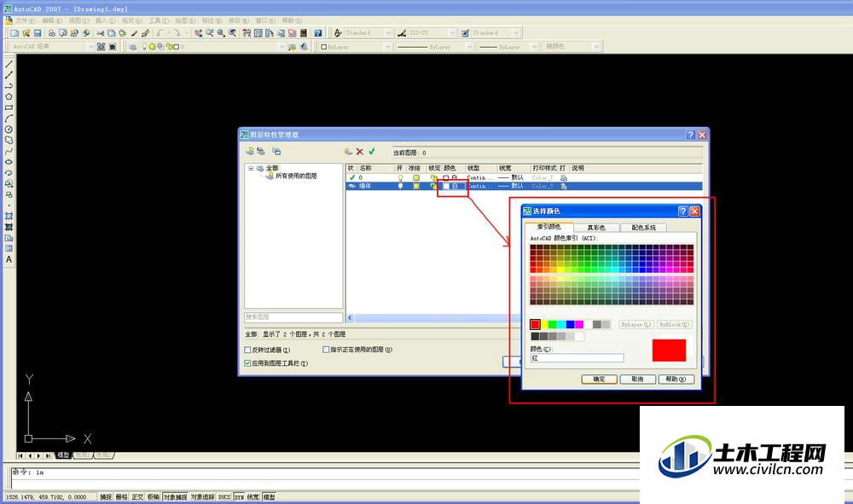Image resolution: width=853 pixels, height=504 pixels.
Task: Click the 搜索图层 search field
Action: coord(293,317)
